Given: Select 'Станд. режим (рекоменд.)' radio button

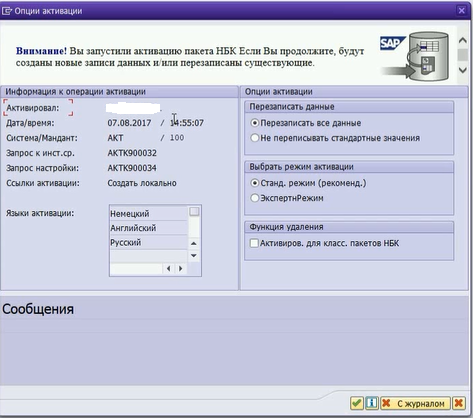Looking at the screenshot, I should coord(255,183).
